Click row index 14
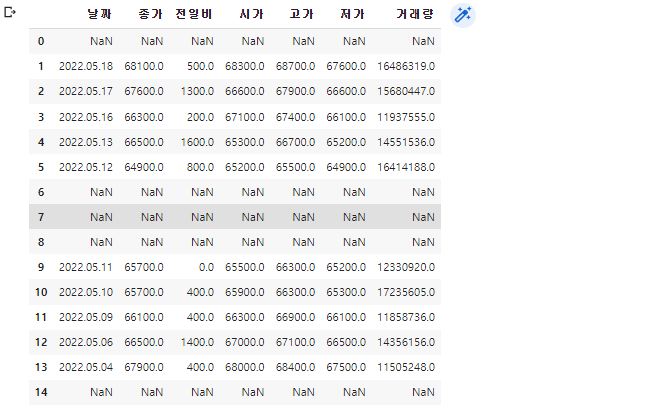This screenshot has width=670, height=411. tap(41, 392)
